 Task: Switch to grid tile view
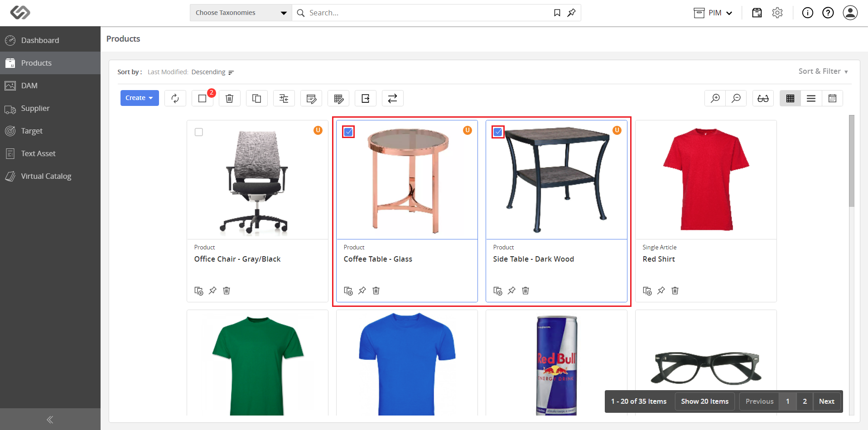pos(791,98)
